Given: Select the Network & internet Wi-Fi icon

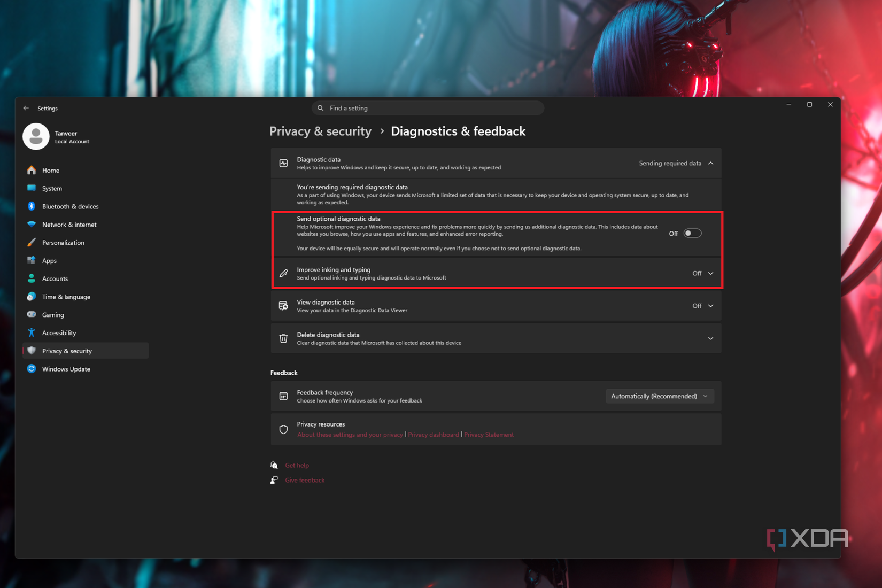Looking at the screenshot, I should pyautogui.click(x=32, y=225).
